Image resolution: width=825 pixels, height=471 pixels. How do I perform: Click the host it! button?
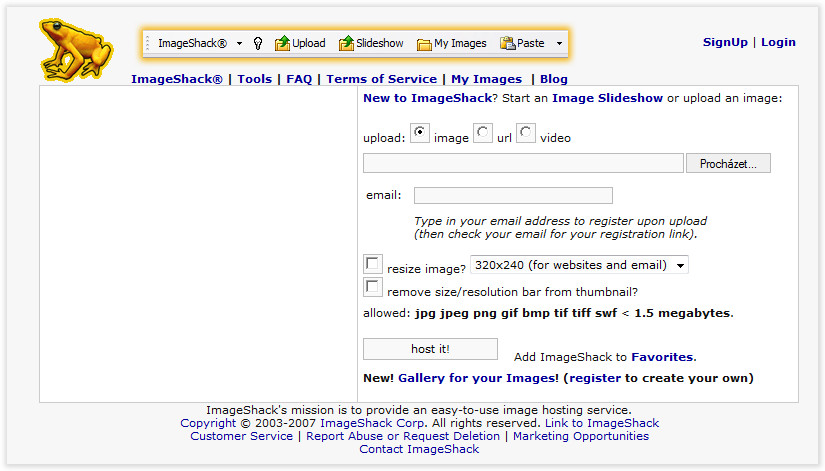[430, 349]
